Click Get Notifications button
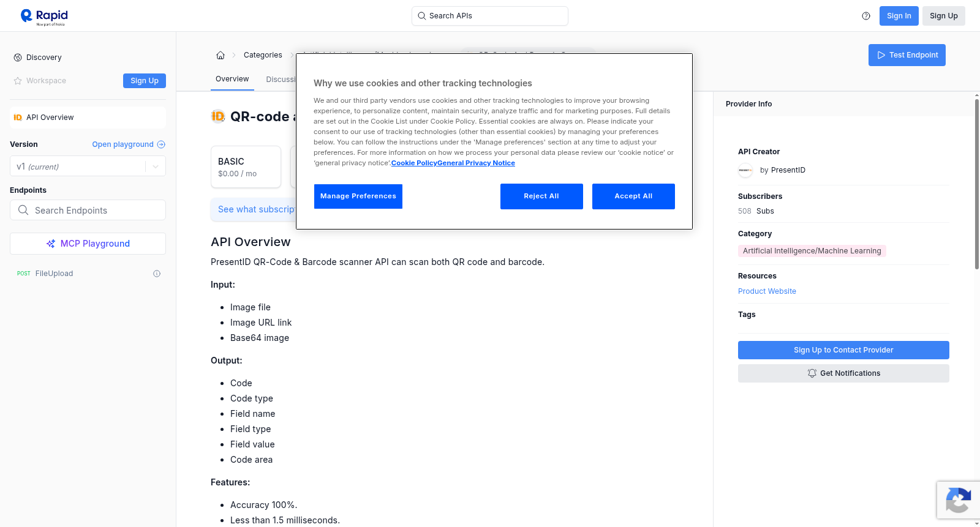This screenshot has height=527, width=980. (x=843, y=373)
